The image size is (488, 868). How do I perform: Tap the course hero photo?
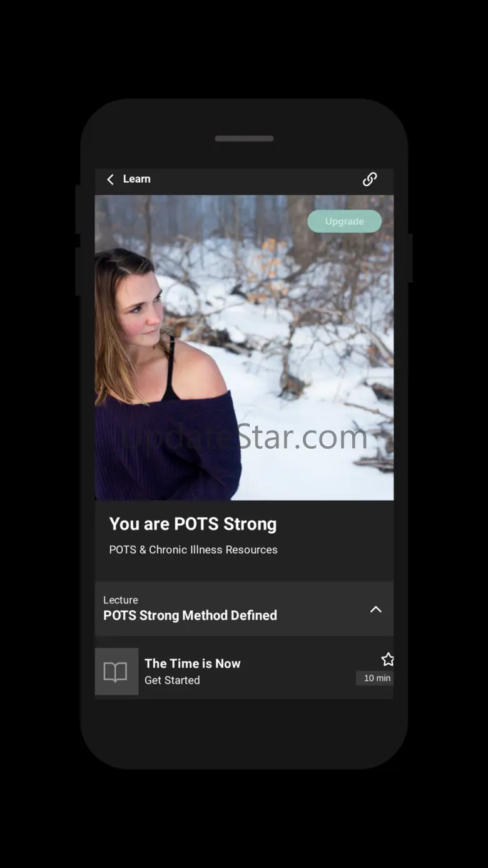point(244,347)
